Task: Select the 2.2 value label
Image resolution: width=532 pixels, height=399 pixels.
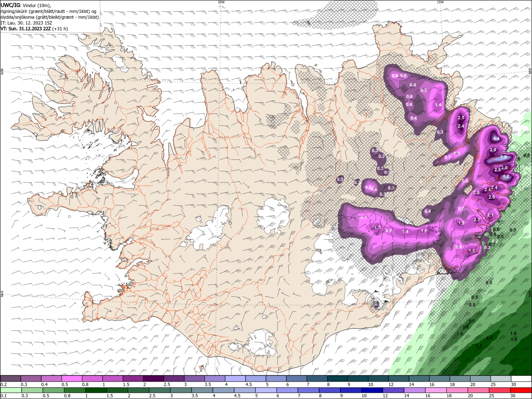Action: coord(477,220)
